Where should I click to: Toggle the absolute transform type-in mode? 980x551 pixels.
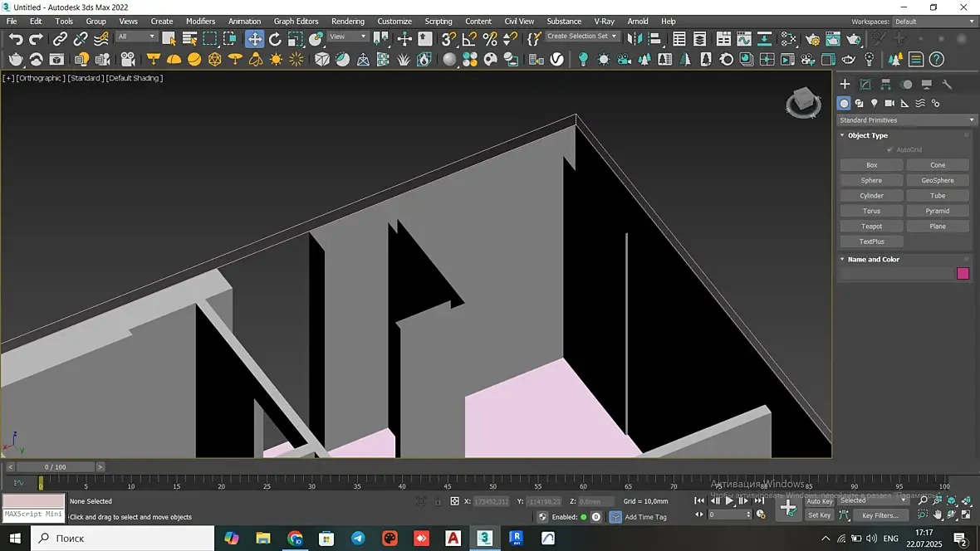pos(454,501)
